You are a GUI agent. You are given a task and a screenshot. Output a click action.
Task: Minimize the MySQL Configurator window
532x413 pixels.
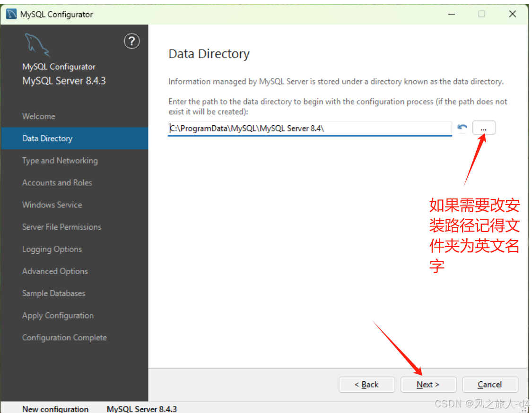pos(451,14)
